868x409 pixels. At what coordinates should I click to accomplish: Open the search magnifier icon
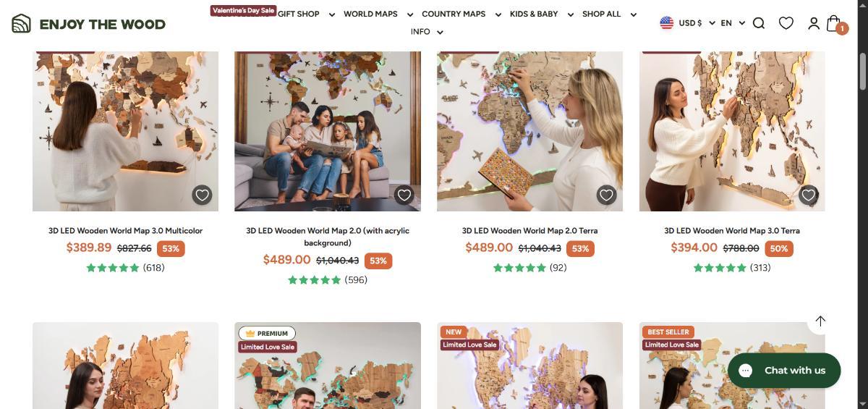(x=759, y=23)
